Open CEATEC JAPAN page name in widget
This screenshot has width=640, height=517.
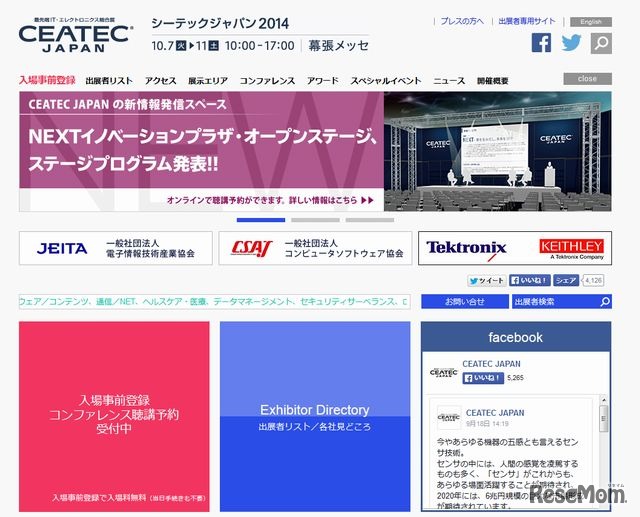click(x=491, y=364)
